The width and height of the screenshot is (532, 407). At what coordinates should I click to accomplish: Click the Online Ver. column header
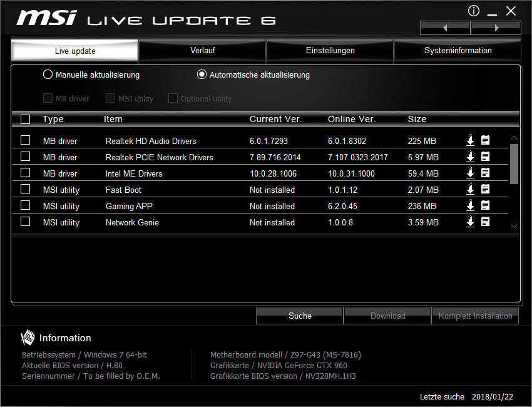pyautogui.click(x=352, y=119)
